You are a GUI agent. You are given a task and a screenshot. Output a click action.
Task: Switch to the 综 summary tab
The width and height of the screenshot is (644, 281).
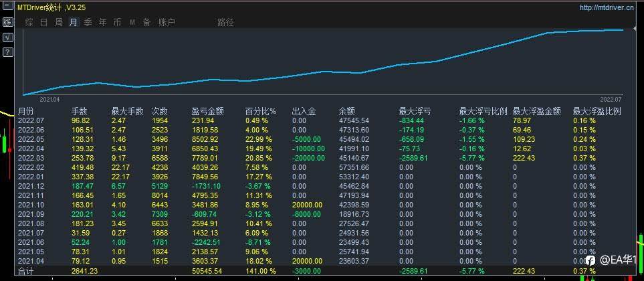pyautogui.click(x=29, y=22)
